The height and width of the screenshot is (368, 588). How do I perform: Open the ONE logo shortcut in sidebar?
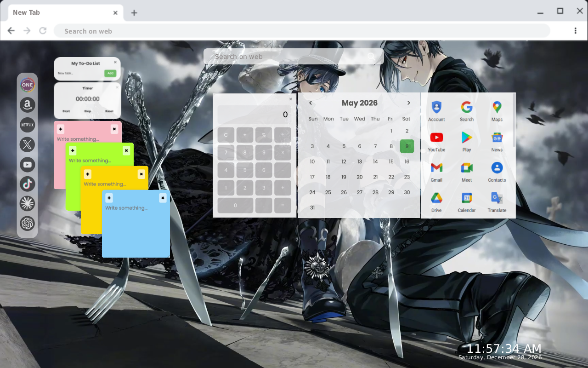[28, 85]
